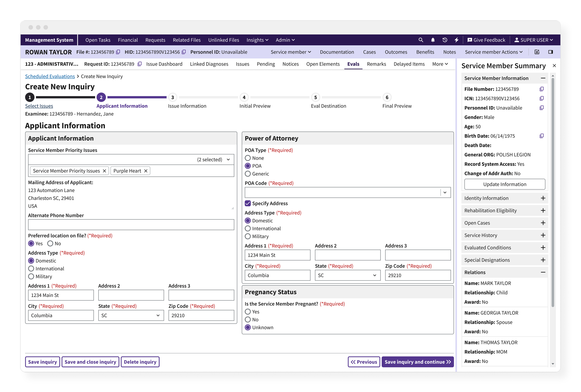Open the Admin menu
The width and height of the screenshot is (581, 392).
[285, 40]
